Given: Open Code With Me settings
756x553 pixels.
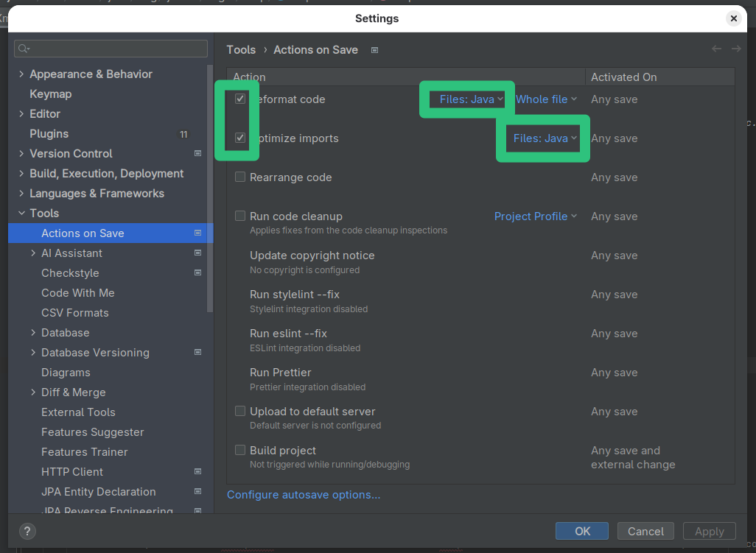Looking at the screenshot, I should 78,293.
